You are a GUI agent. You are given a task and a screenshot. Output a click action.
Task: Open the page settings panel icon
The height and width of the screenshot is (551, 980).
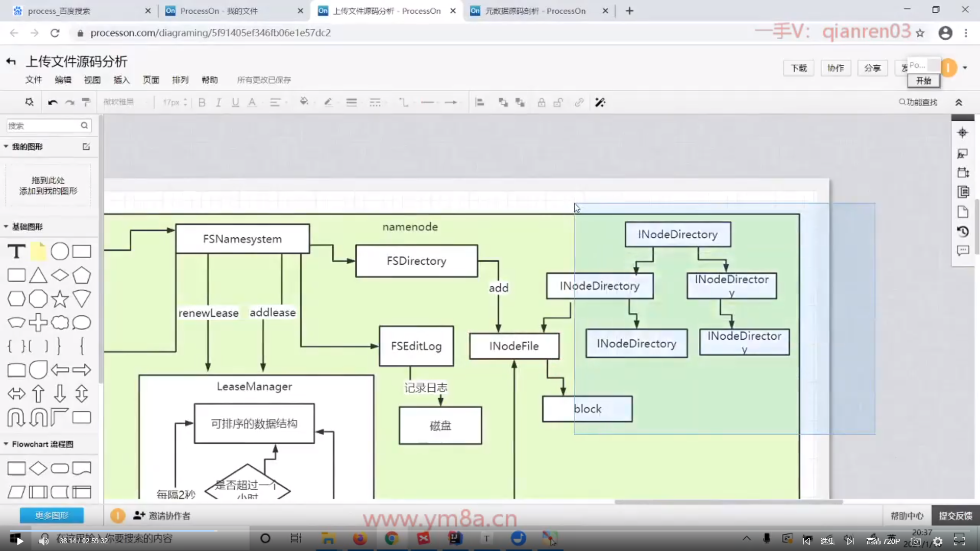(963, 212)
